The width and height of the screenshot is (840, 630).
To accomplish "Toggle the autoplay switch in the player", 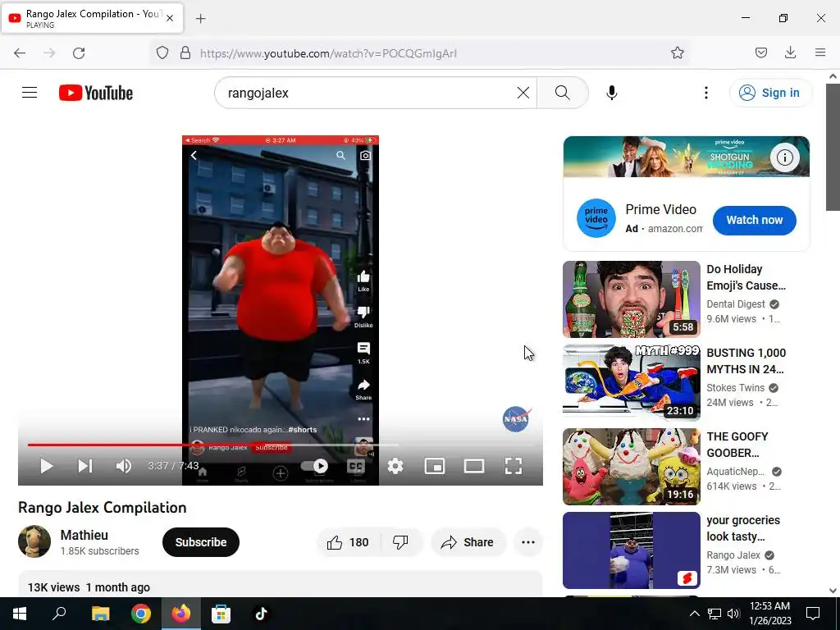I will 315,466.
